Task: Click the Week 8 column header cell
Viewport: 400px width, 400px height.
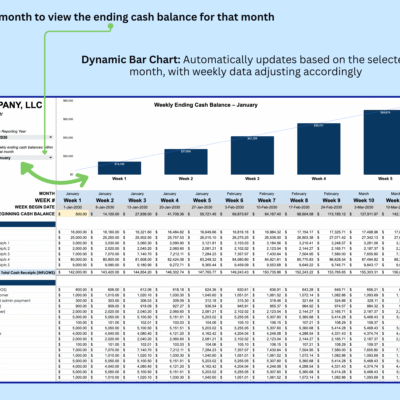Action: [299, 200]
